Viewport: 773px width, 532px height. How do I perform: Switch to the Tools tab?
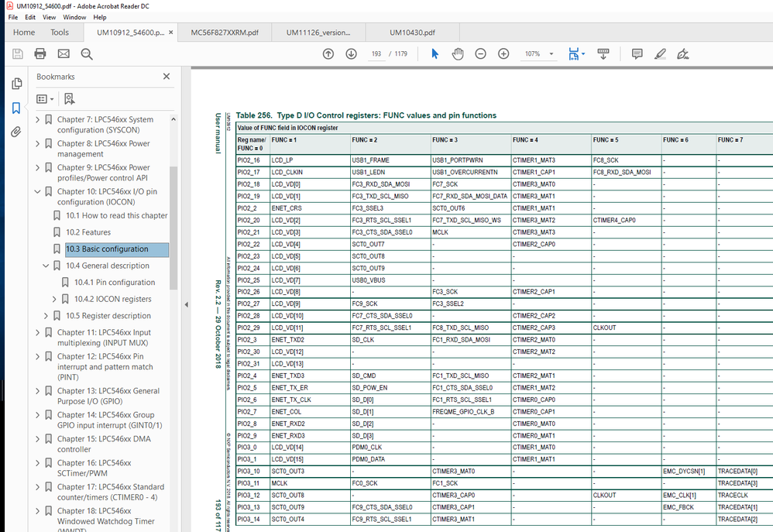tap(60, 33)
